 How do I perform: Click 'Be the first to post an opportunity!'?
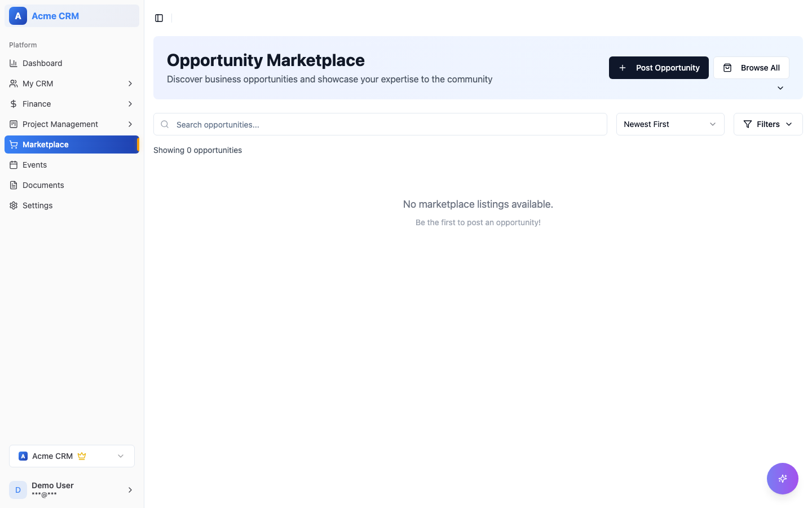pyautogui.click(x=478, y=222)
